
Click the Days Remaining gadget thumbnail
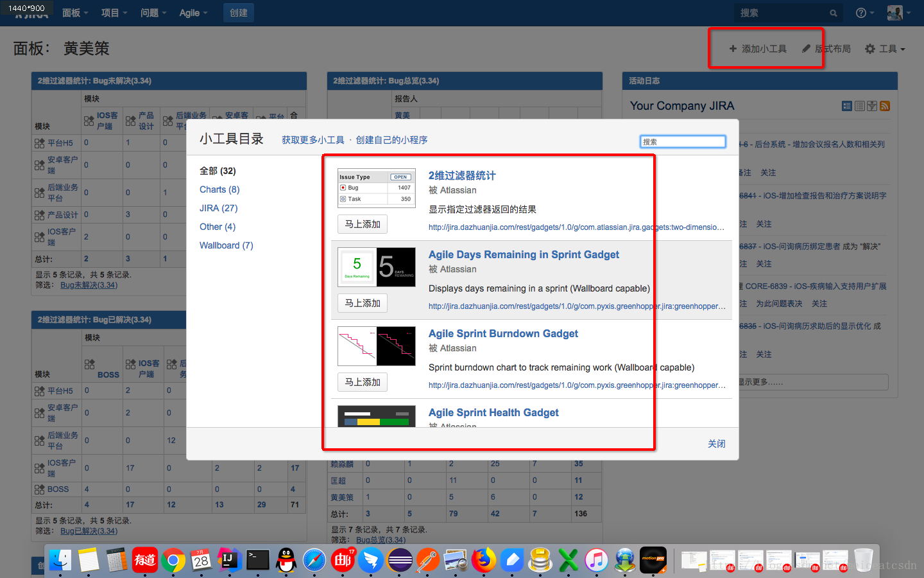click(377, 267)
